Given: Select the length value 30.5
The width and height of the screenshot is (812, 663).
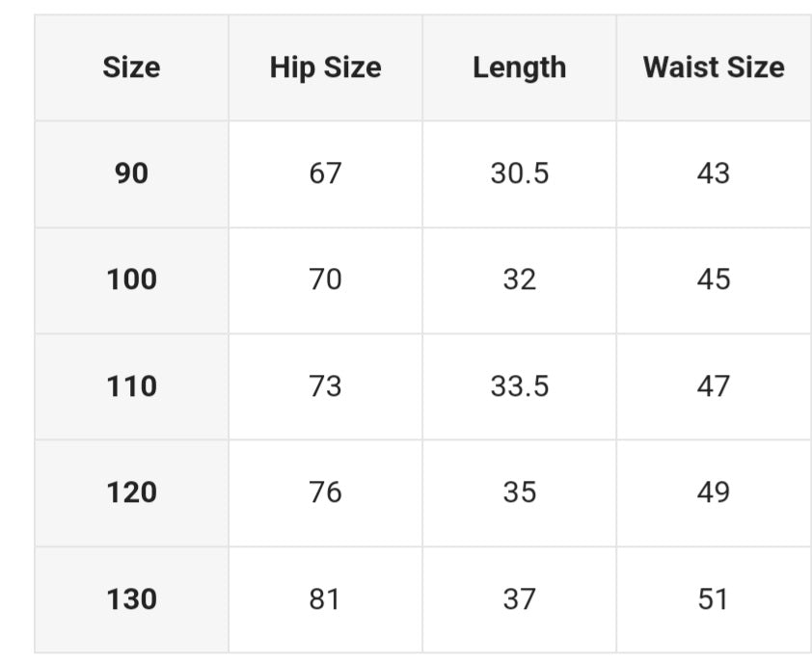Looking at the screenshot, I should tap(519, 173).
